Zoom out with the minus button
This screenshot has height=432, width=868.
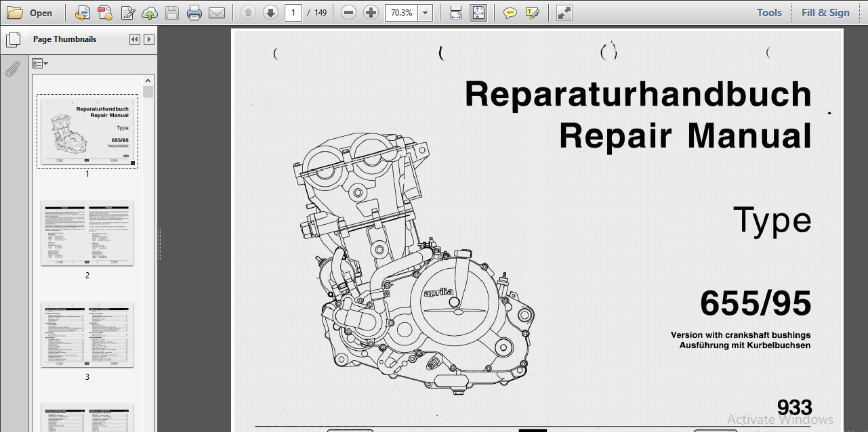tap(348, 13)
